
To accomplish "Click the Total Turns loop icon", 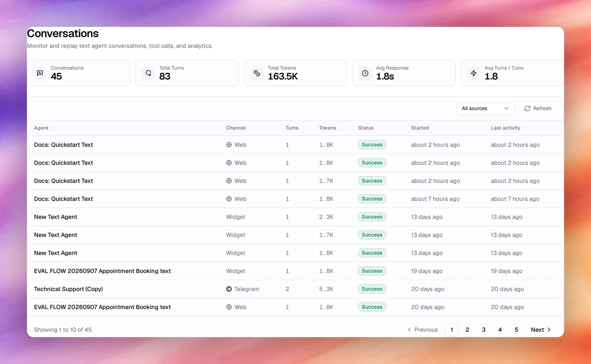I will (148, 73).
